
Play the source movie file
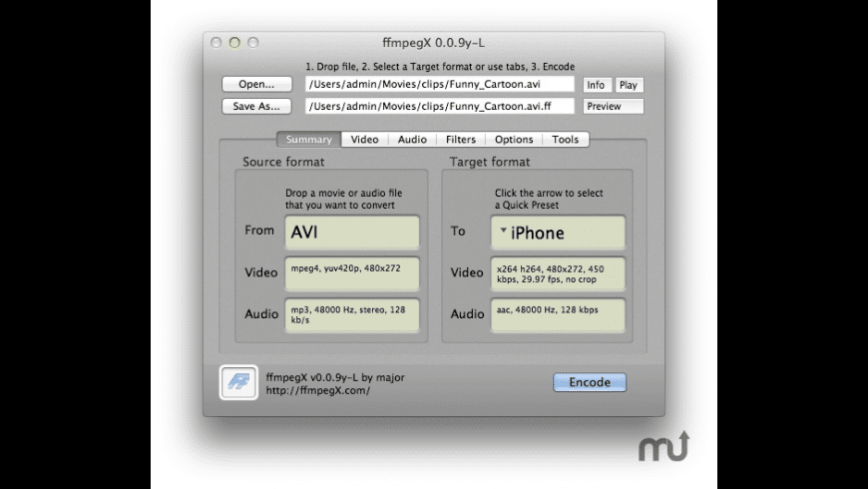(629, 85)
